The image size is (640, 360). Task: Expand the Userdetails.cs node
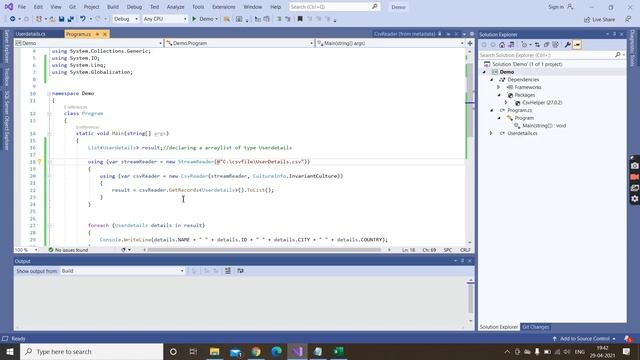pos(491,133)
